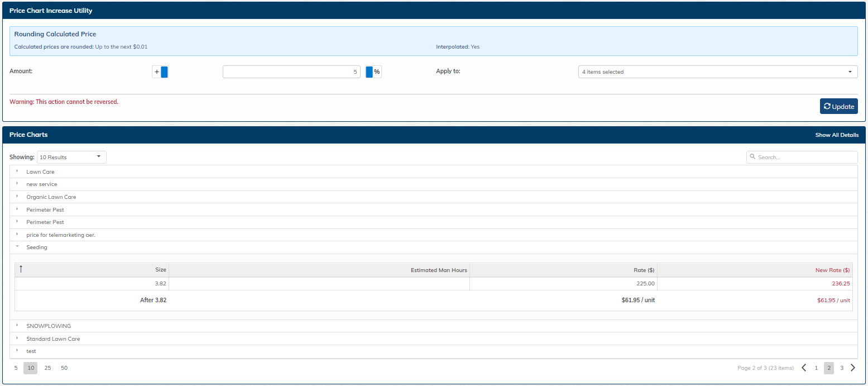Image resolution: width=868 pixels, height=386 pixels.
Task: Go to previous page arrow
Action: tap(804, 368)
